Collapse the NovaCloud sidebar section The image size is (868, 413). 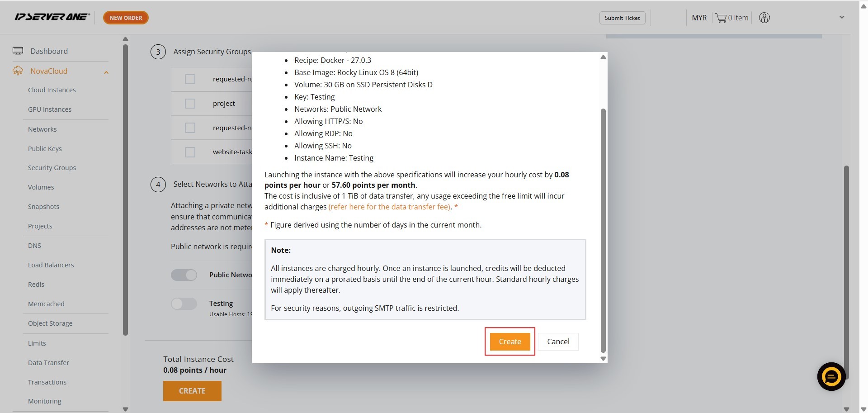pos(106,72)
